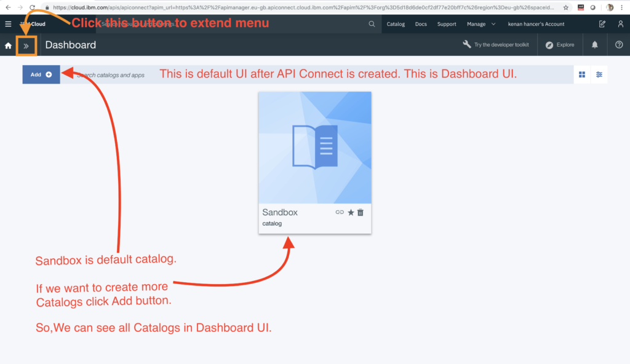The width and height of the screenshot is (630, 364).
Task: Expand the side menu with double chevron
Action: coord(26,45)
